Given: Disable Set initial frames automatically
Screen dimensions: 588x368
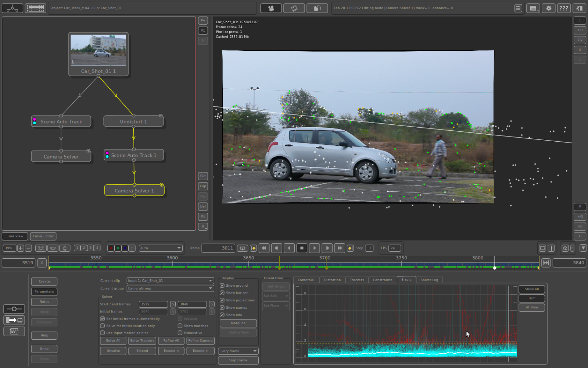Looking at the screenshot, I should tap(102, 319).
